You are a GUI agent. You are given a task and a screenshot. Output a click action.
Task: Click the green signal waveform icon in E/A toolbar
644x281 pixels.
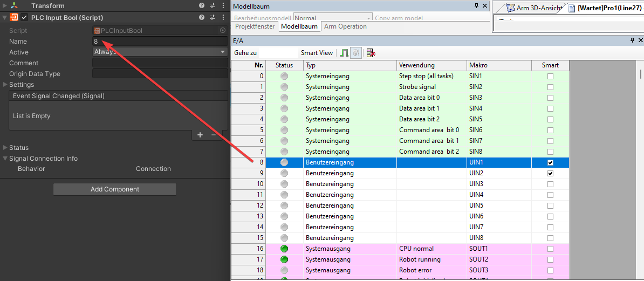[344, 53]
